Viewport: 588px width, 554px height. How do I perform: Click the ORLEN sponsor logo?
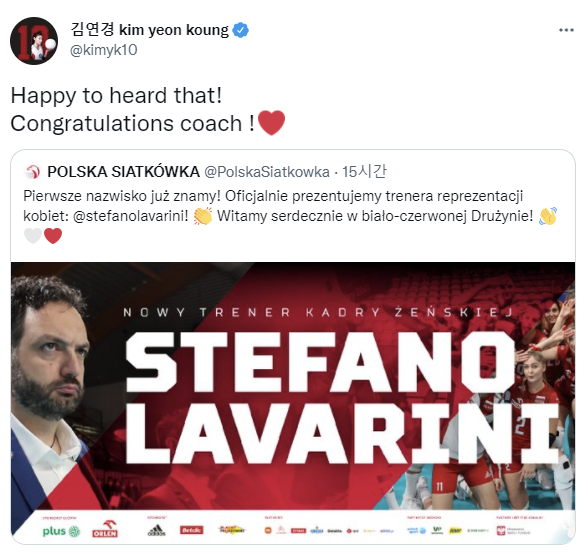(105, 529)
